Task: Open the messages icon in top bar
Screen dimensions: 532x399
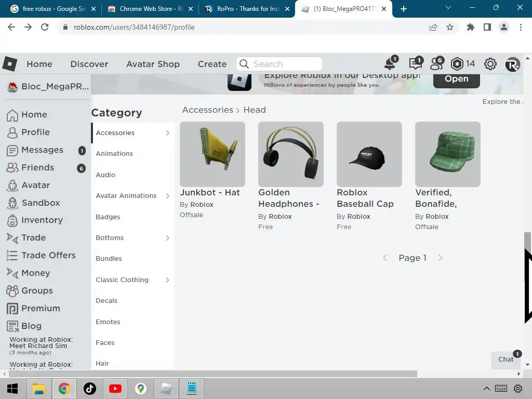Action: (x=416, y=63)
